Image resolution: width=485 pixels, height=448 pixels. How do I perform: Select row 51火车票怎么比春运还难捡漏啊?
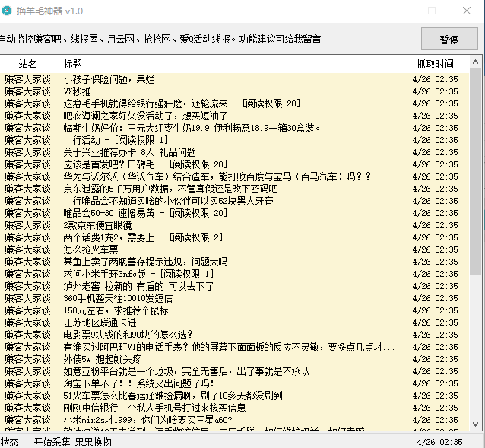(234, 396)
